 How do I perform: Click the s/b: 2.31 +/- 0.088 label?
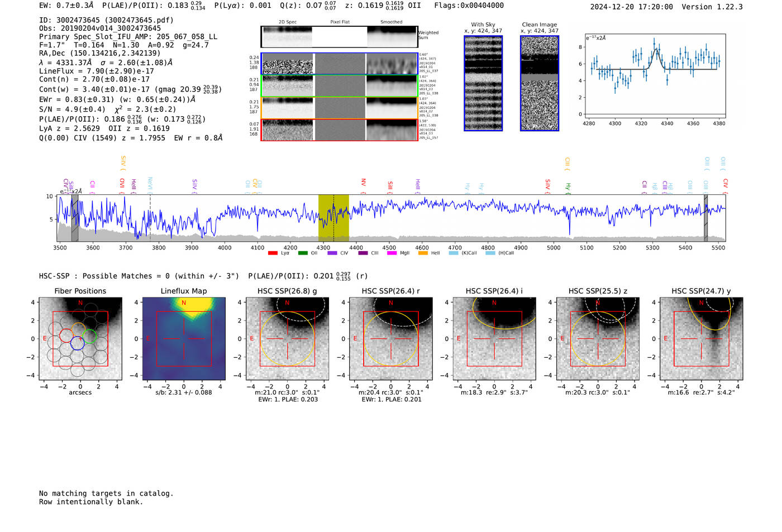click(184, 392)
